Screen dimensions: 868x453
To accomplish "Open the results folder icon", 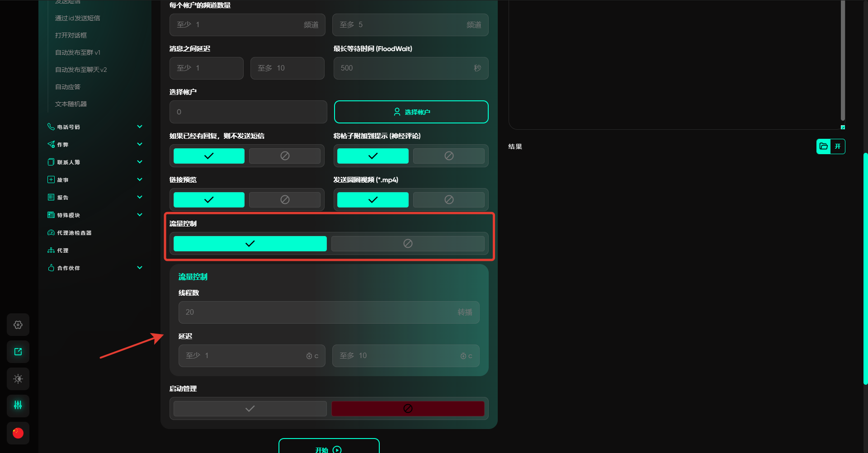I will (x=824, y=146).
